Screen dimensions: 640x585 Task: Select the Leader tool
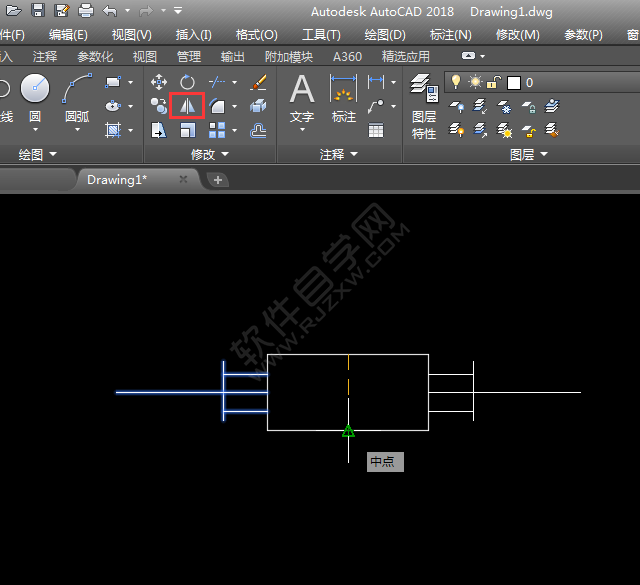point(376,106)
